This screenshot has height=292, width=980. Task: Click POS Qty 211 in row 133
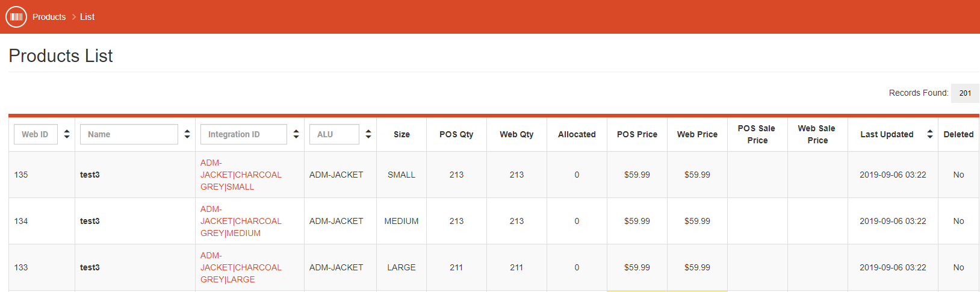(456, 267)
